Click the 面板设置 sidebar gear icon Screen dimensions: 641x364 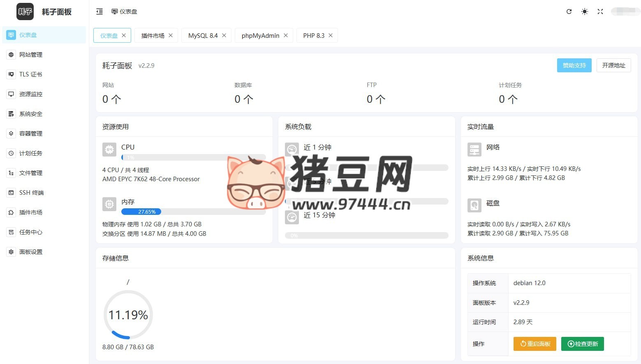11,252
